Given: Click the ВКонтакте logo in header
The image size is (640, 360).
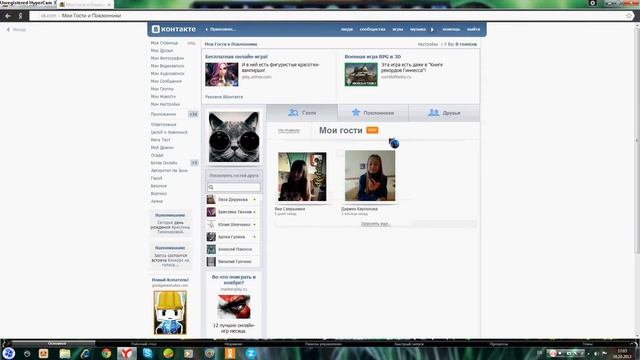Looking at the screenshot, I should click(174, 29).
